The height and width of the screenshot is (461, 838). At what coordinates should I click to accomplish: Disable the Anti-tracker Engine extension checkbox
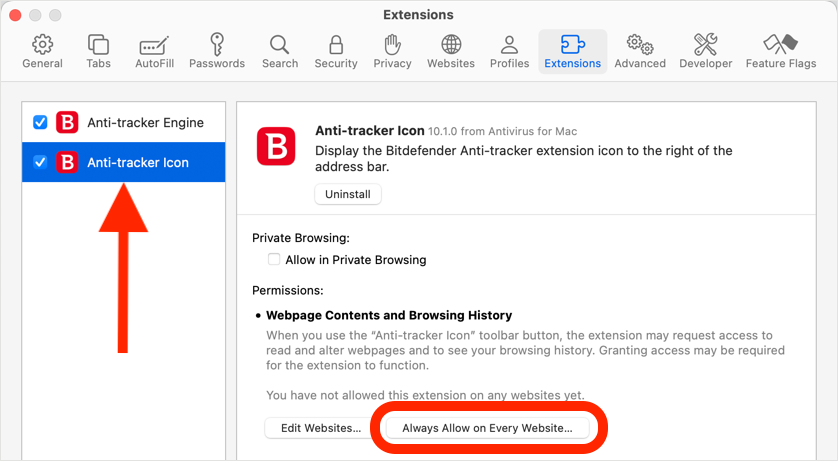pyautogui.click(x=40, y=122)
